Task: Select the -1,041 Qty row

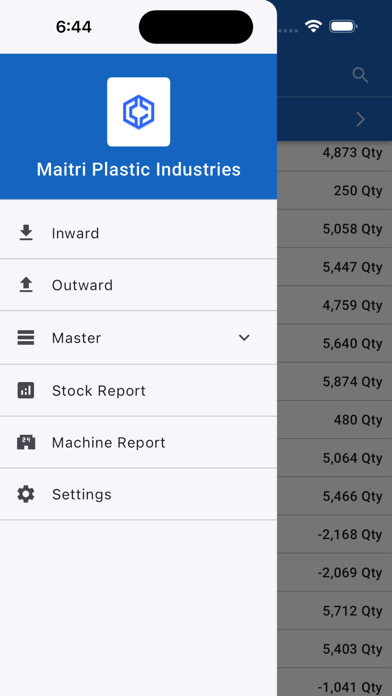Action: pos(335,682)
